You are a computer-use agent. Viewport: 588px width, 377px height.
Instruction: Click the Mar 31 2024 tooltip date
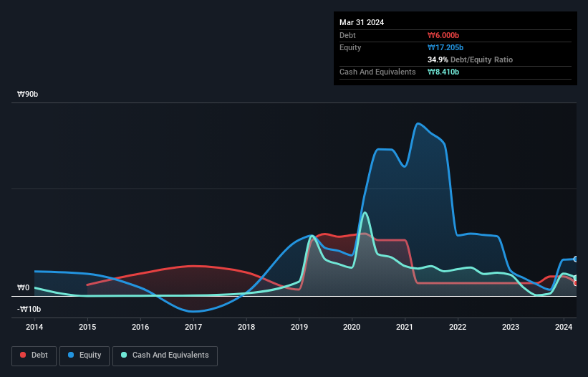(362, 22)
